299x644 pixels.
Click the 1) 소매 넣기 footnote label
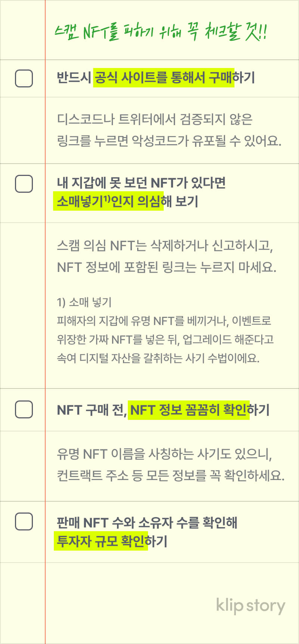[x=84, y=302]
